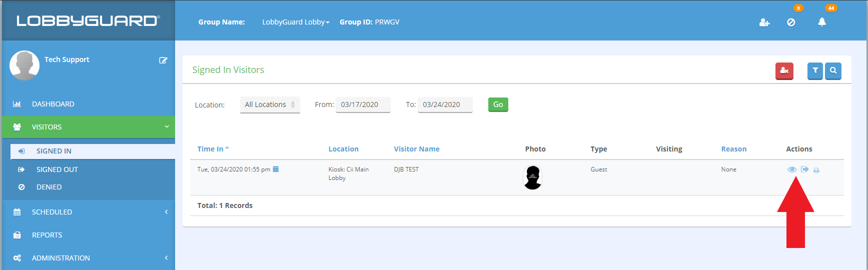
Task: Click the Dashboard chart icon
Action: (17, 104)
